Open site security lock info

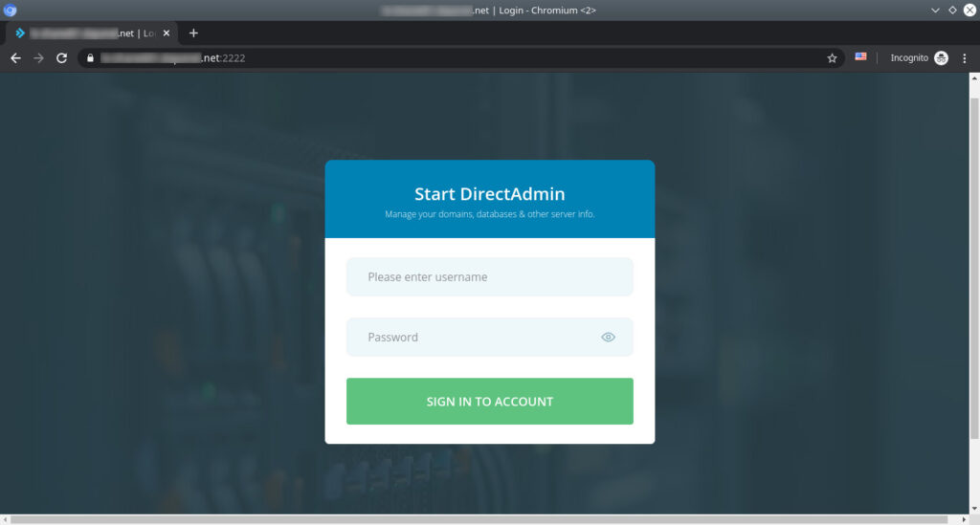91,58
